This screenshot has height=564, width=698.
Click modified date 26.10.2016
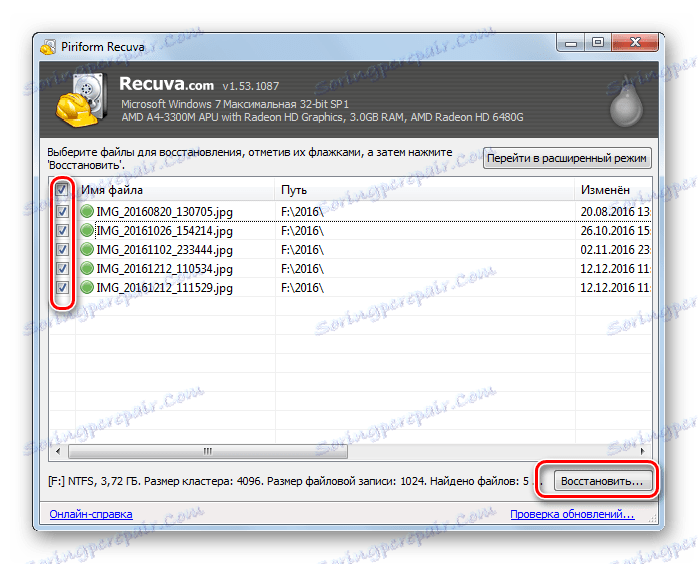(x=615, y=231)
